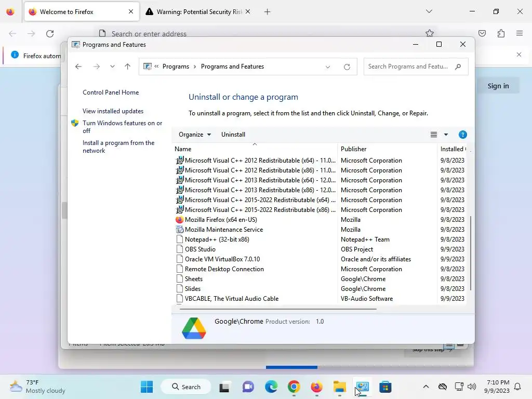This screenshot has height=399, width=532.
Task: Dismiss the Firefox notification bar
Action: [x=519, y=55]
